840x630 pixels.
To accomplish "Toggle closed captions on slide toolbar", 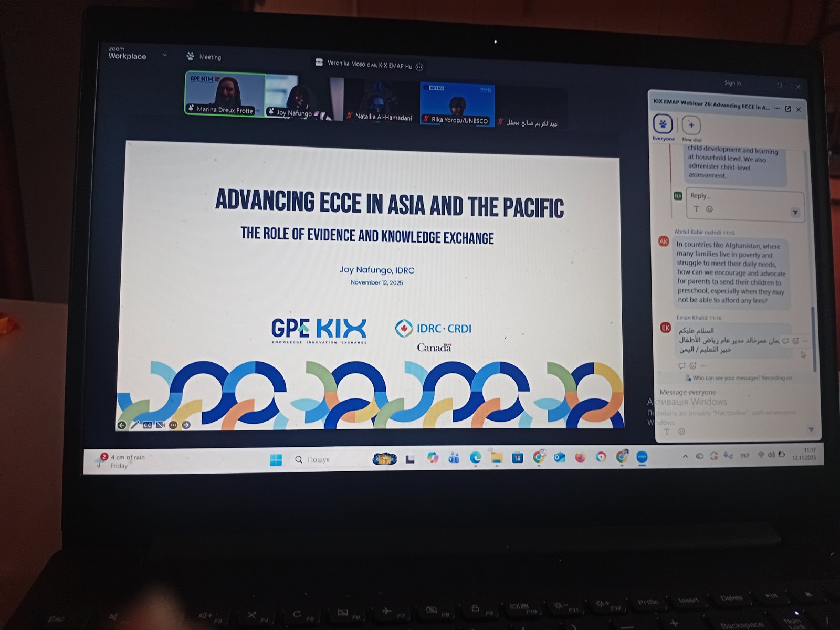I will click(148, 425).
